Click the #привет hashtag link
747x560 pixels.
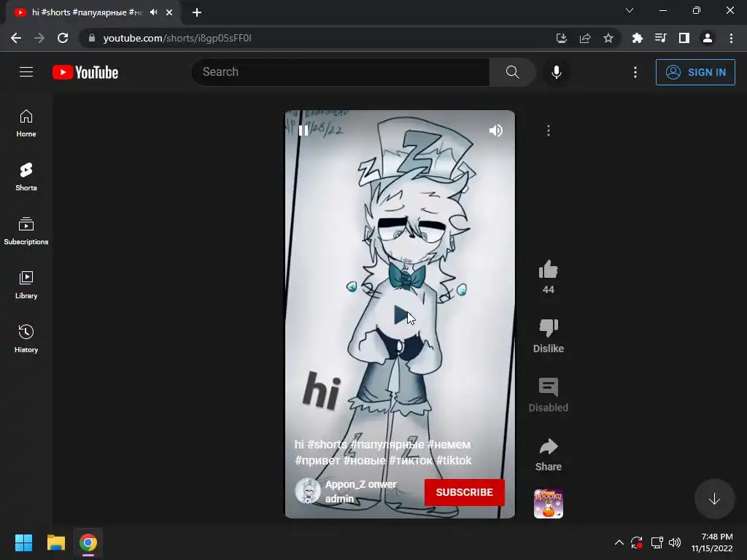pyautogui.click(x=317, y=461)
